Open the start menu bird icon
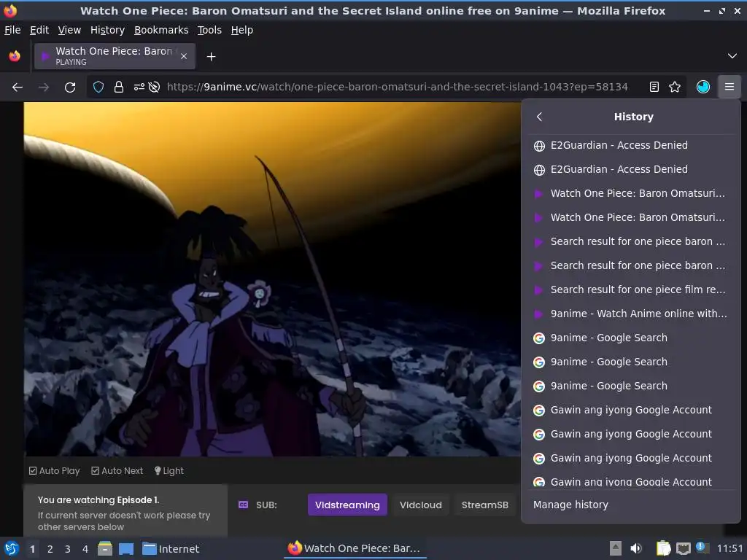747x560 pixels. click(x=12, y=548)
